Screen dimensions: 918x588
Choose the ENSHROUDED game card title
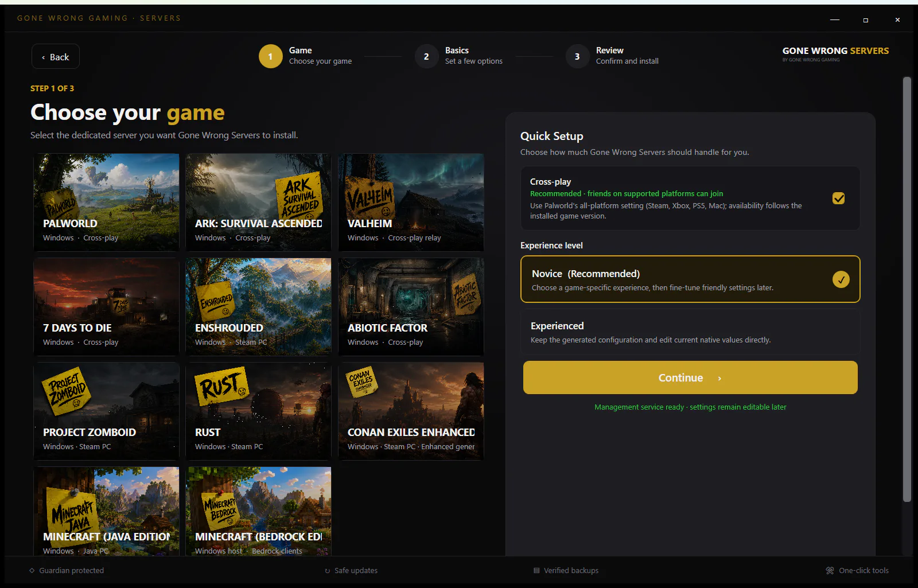[229, 328]
